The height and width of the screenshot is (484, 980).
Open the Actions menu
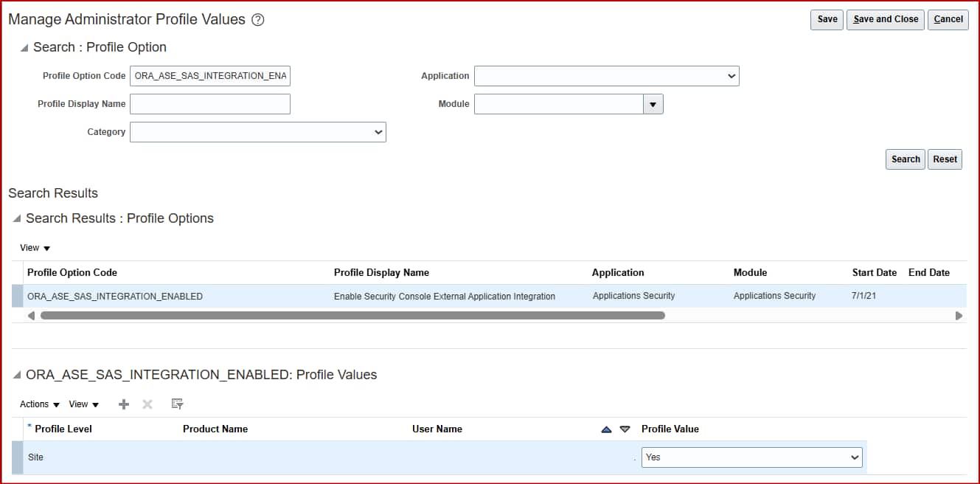tap(35, 404)
